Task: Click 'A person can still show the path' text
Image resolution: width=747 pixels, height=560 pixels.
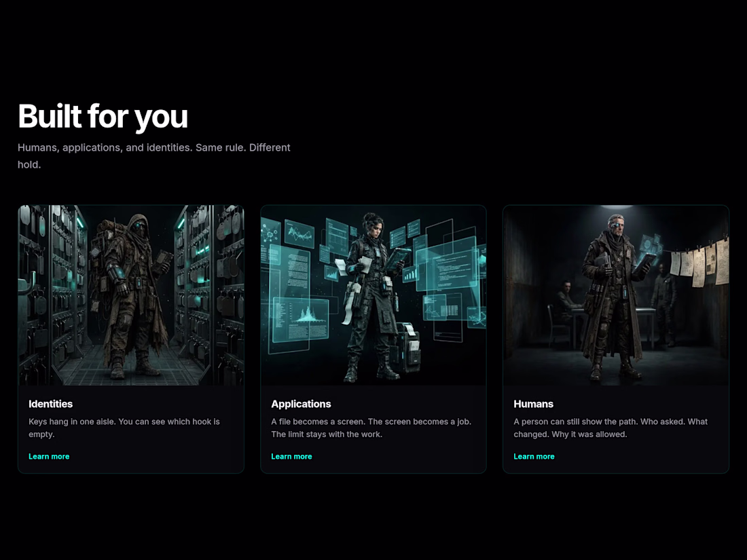Action: [611, 428]
